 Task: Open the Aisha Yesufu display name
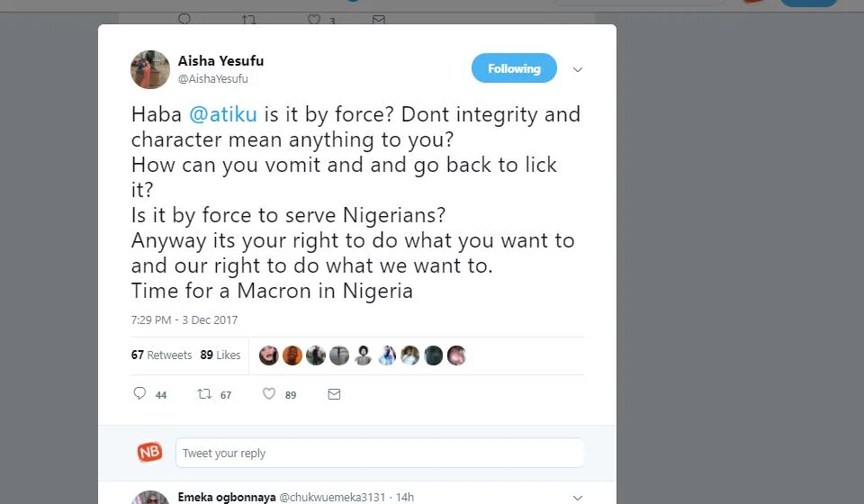[x=220, y=61]
